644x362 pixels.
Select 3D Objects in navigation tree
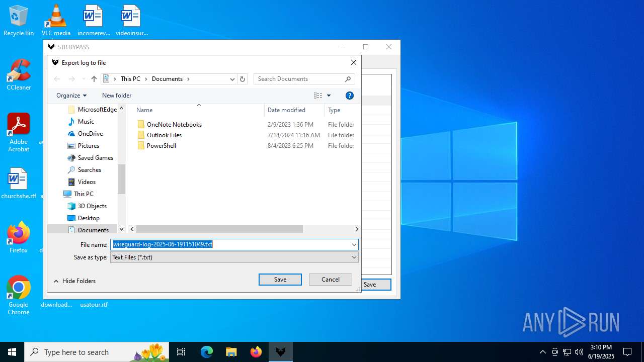pos(88,206)
